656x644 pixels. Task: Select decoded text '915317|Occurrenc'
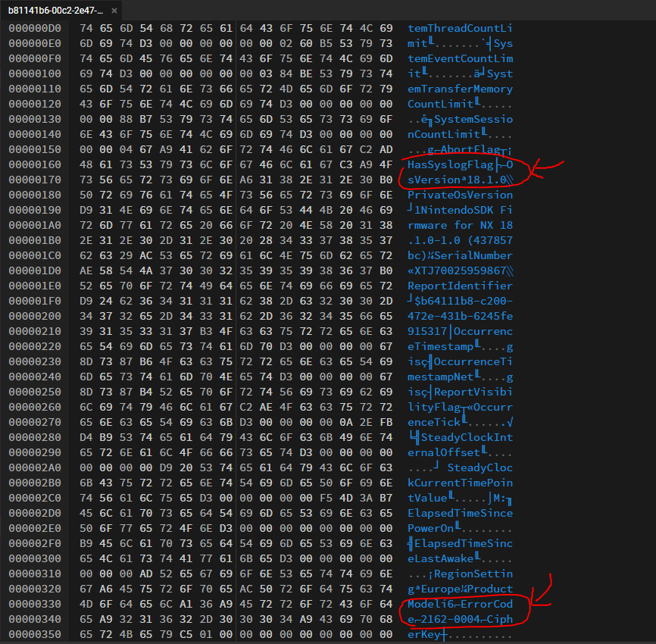click(461, 331)
